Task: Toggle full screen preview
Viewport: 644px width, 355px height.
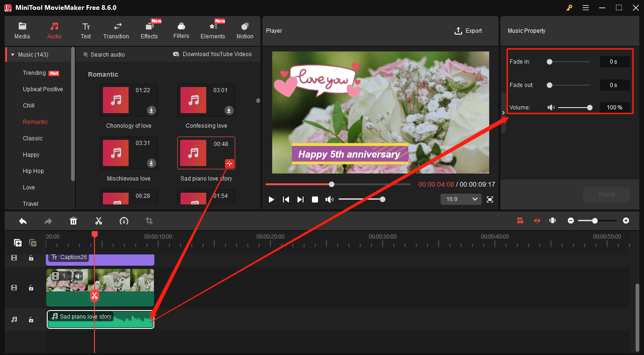Action: (x=490, y=200)
